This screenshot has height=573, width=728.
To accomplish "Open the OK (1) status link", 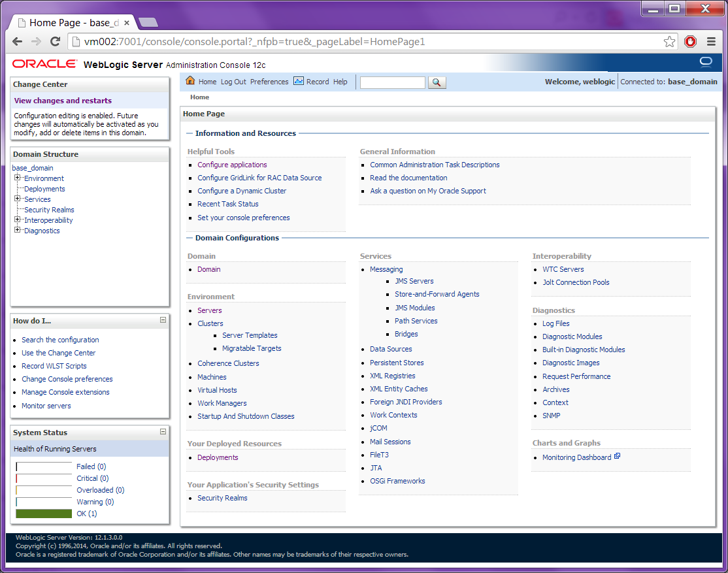I will [x=87, y=514].
